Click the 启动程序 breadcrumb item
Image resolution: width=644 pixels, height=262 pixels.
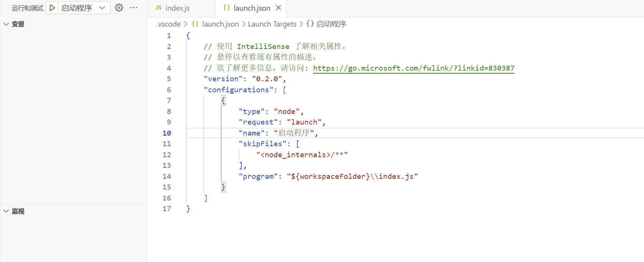[326, 24]
